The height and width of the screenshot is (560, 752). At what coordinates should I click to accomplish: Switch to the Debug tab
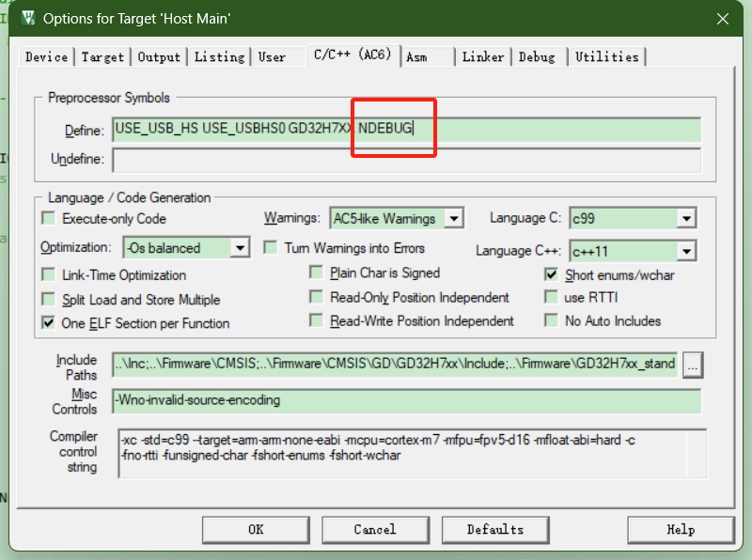pyautogui.click(x=538, y=56)
